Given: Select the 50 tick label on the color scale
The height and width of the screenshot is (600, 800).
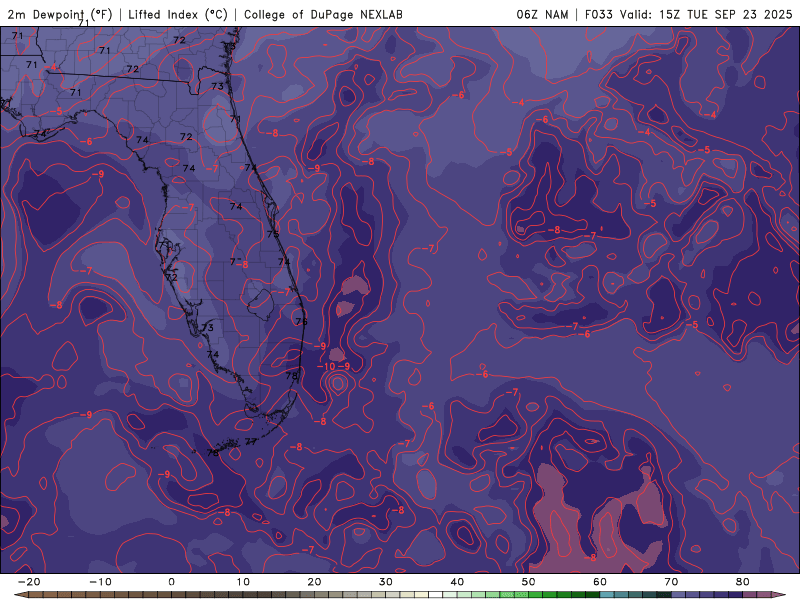Looking at the screenshot, I should [x=529, y=582].
